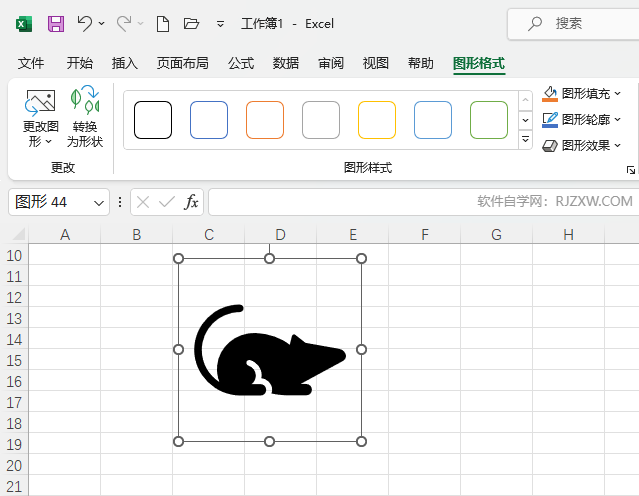Open the 文件 menu tab
This screenshot has width=639, height=496.
pyautogui.click(x=31, y=64)
